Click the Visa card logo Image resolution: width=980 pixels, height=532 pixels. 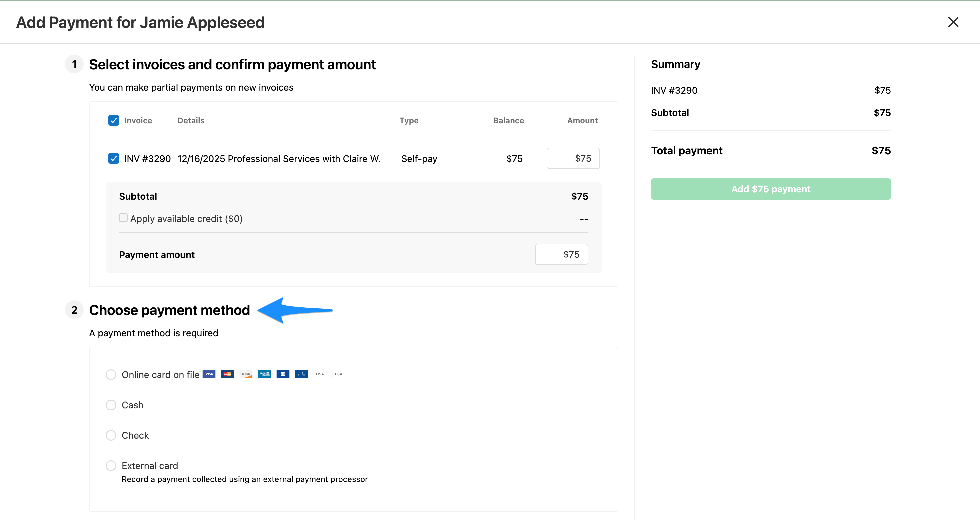tap(209, 374)
